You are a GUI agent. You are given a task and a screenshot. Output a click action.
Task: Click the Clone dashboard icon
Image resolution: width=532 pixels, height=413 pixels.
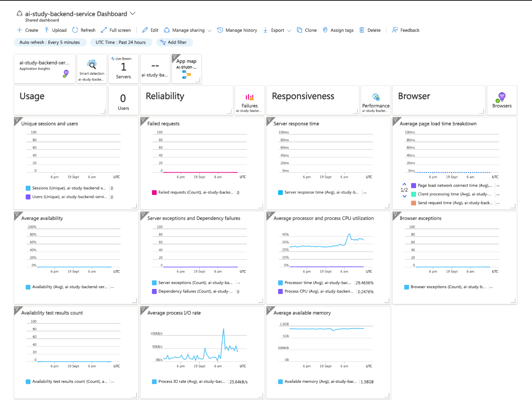[x=299, y=30]
